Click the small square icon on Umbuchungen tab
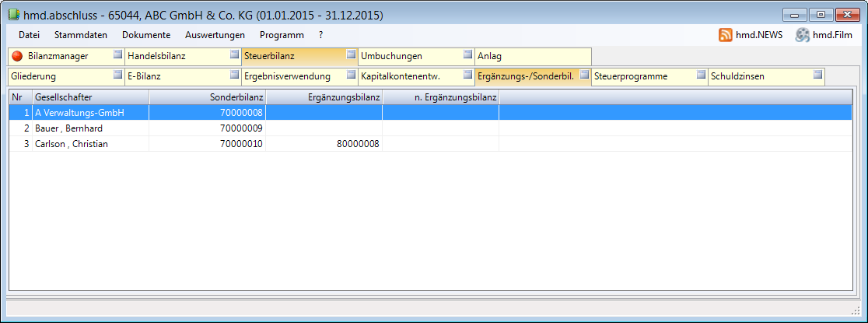Screen dimensions: 868x323 click(467, 55)
